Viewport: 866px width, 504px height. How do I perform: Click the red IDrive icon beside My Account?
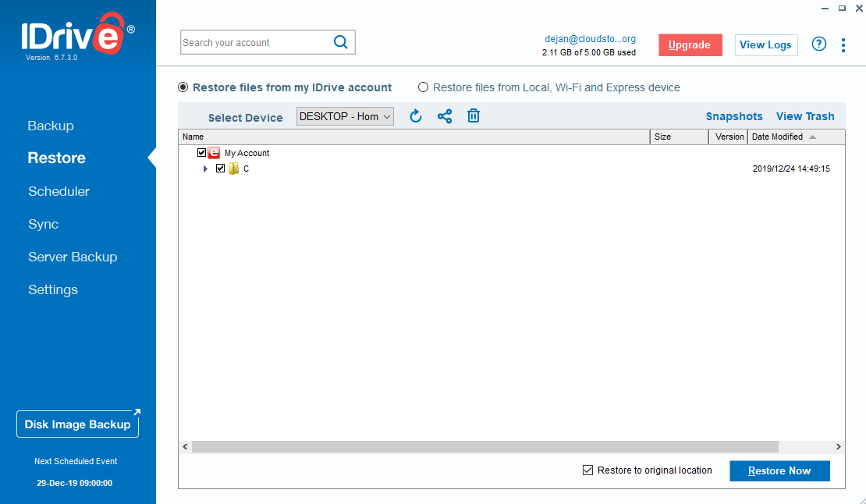point(213,153)
